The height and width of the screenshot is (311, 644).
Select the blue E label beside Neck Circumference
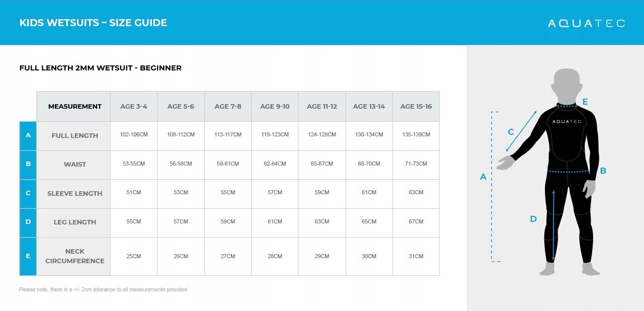[x=28, y=256]
